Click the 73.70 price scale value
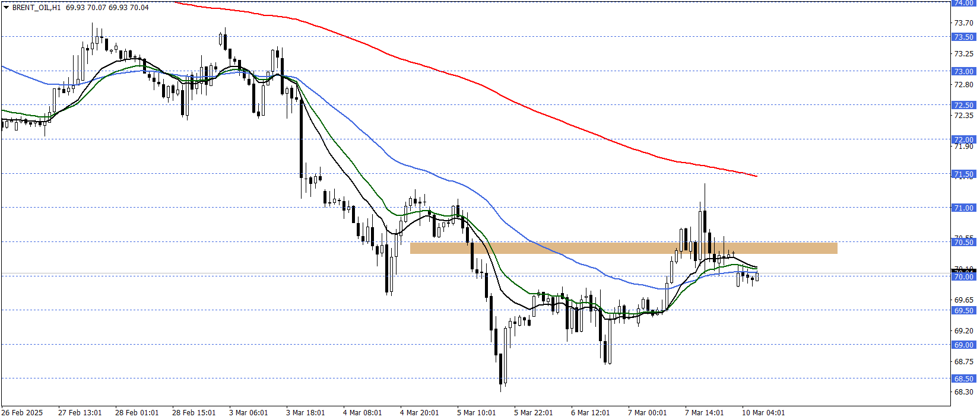The height and width of the screenshot is (420, 980). click(x=963, y=23)
